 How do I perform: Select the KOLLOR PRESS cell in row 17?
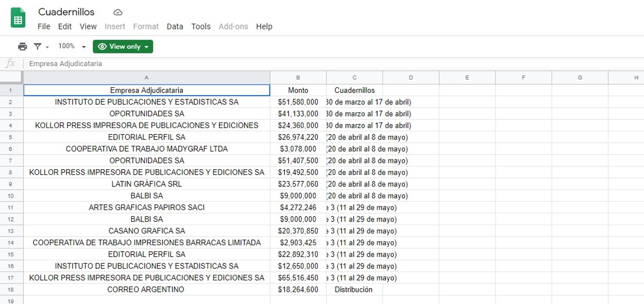[146, 278]
